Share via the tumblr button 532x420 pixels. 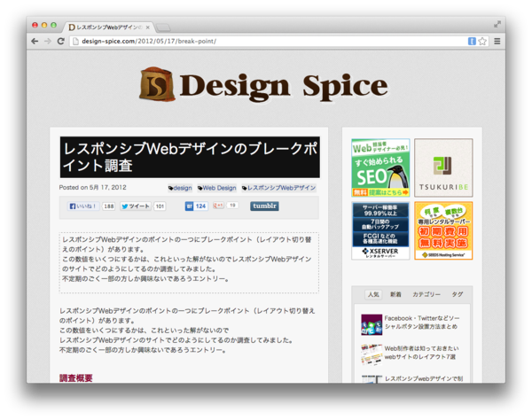click(x=264, y=206)
